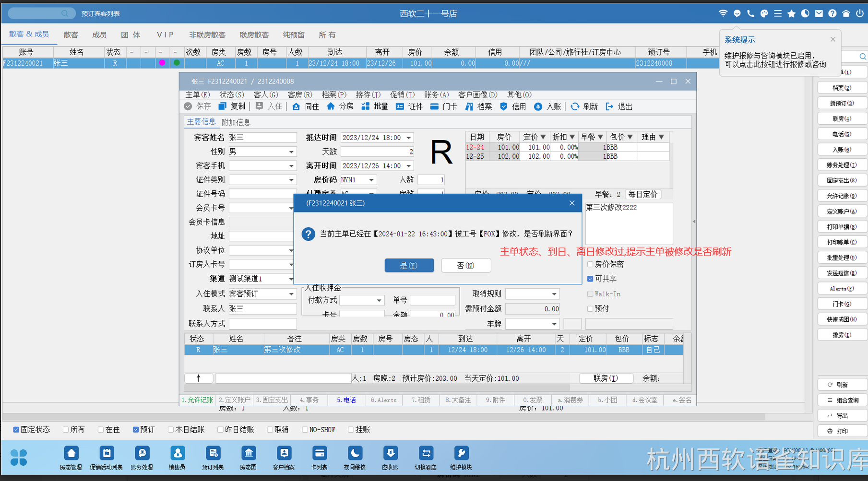Open the 房态管理 icon in the bottom bar
The height and width of the screenshot is (481, 868).
71,458
